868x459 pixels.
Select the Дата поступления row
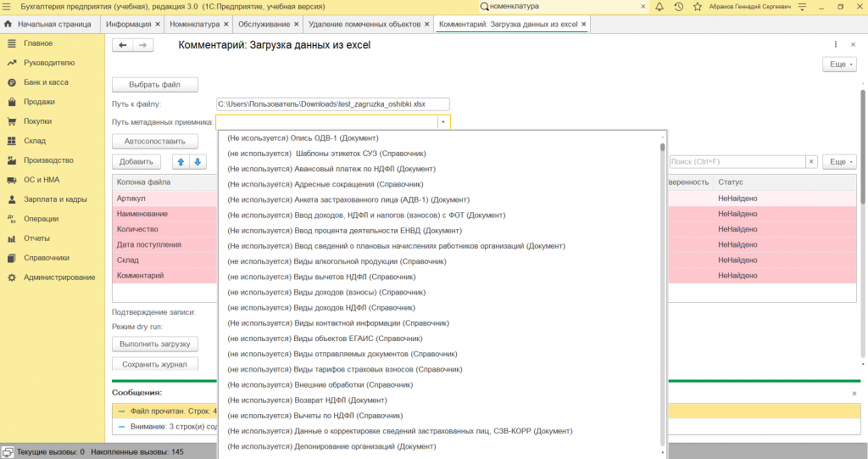tap(164, 245)
